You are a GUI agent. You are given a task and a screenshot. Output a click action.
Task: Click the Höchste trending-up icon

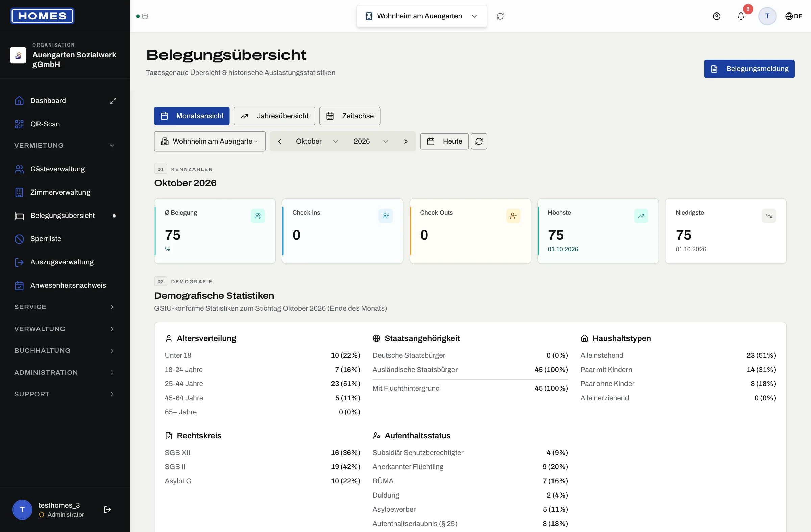click(x=641, y=216)
